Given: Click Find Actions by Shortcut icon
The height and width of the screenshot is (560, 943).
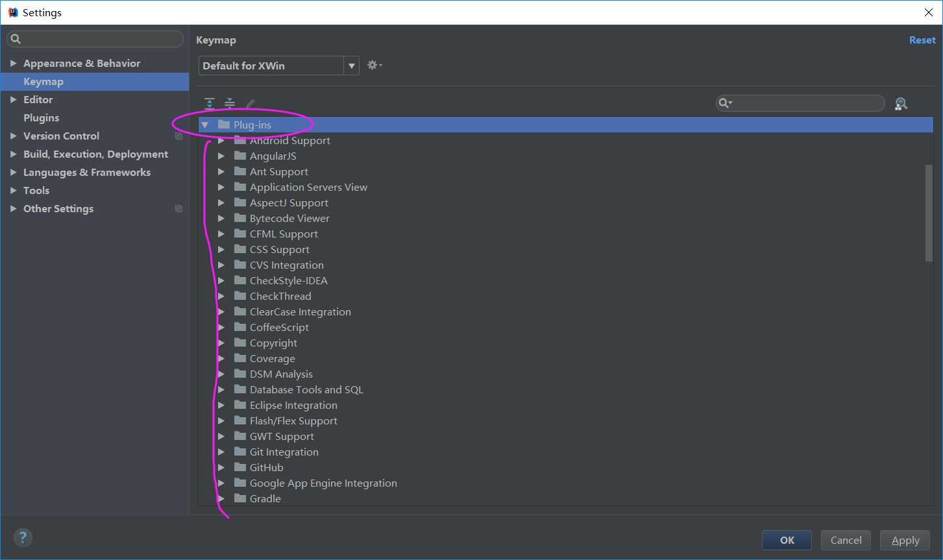Looking at the screenshot, I should (x=901, y=103).
